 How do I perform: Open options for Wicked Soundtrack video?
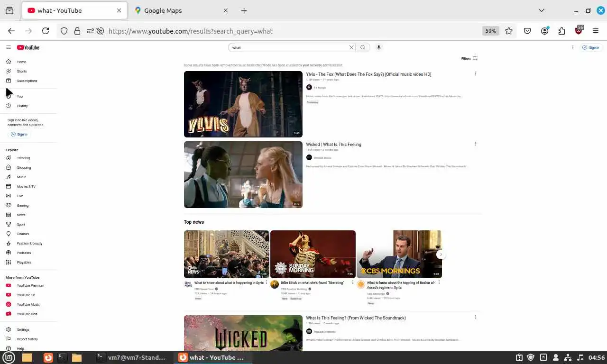(x=476, y=317)
